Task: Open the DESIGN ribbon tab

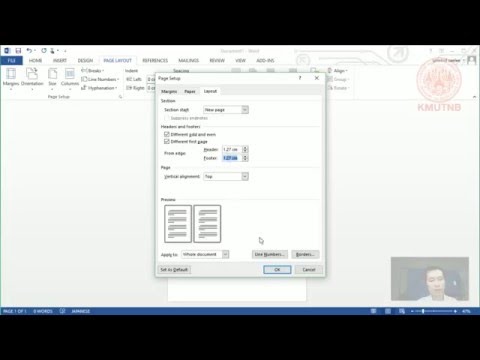Action: pyautogui.click(x=85, y=60)
